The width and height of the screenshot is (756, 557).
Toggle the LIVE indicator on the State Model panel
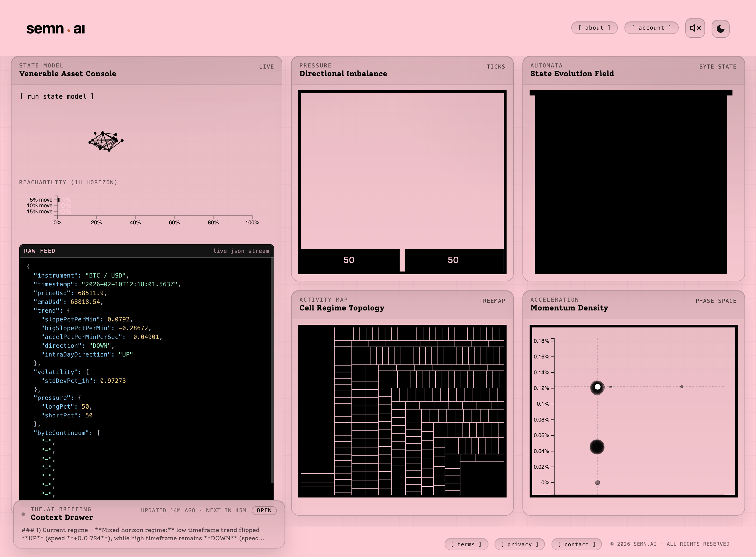coord(266,66)
